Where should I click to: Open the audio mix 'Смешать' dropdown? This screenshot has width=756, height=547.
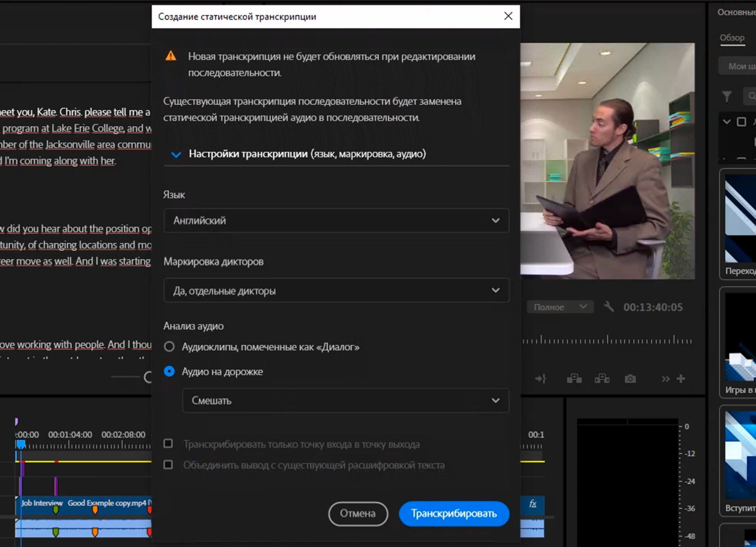[345, 400]
